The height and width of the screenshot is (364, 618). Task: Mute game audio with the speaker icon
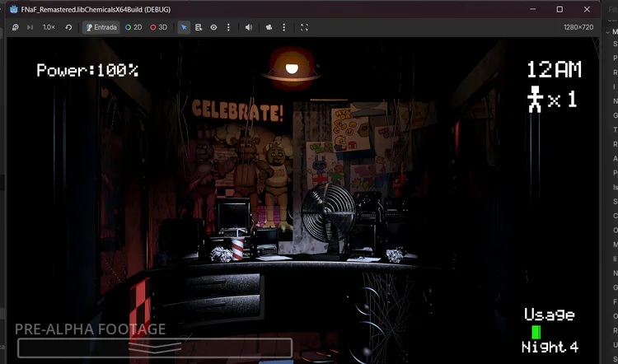[x=249, y=27]
